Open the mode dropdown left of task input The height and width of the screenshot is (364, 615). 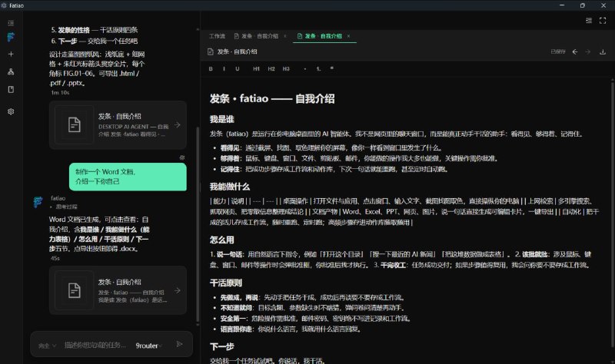point(47,346)
